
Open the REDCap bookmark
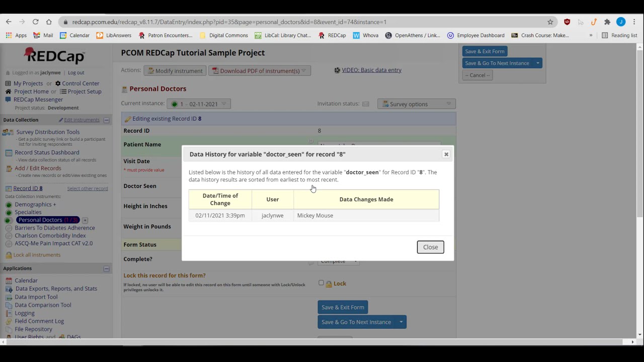pos(332,35)
